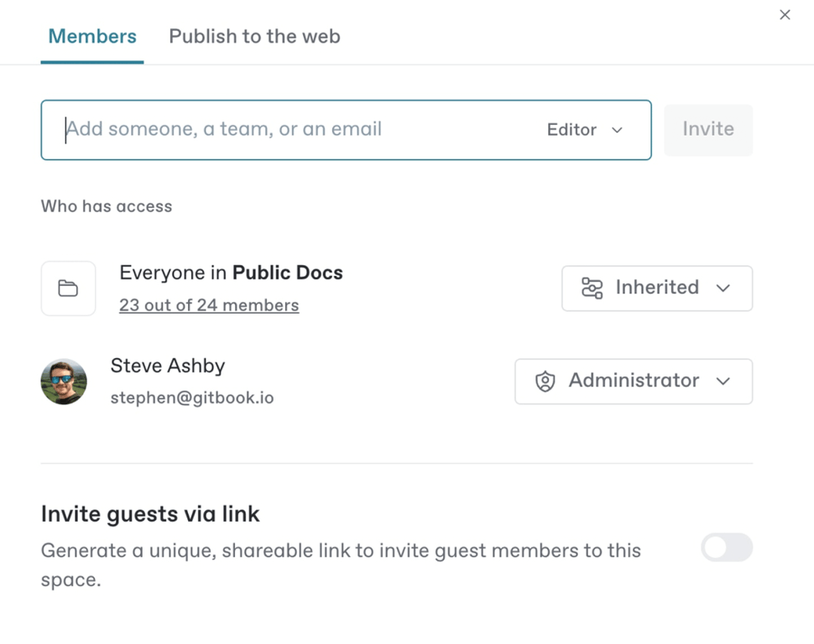Click the chevron arrow beside Inherited
The image size is (814, 644).
click(x=723, y=288)
